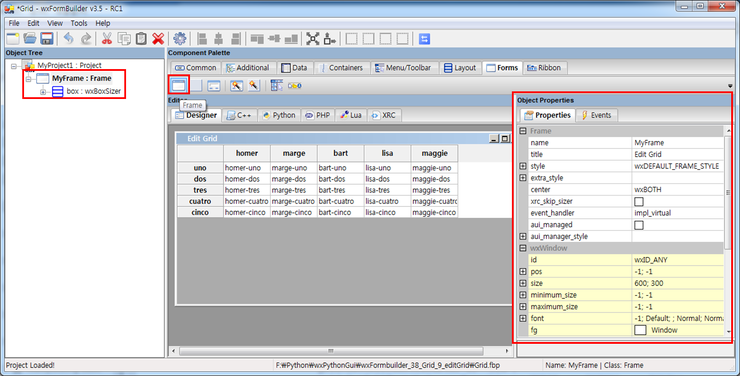Screen dimensions: 740x376
Task: Open the File menu
Action: pos(14,23)
